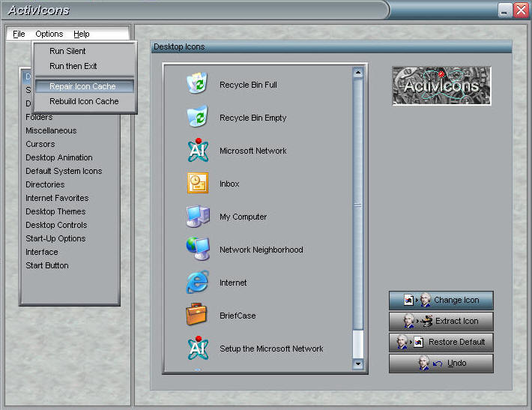This screenshot has width=532, height=410.
Task: Open Desktop Animation category
Action: (59, 158)
